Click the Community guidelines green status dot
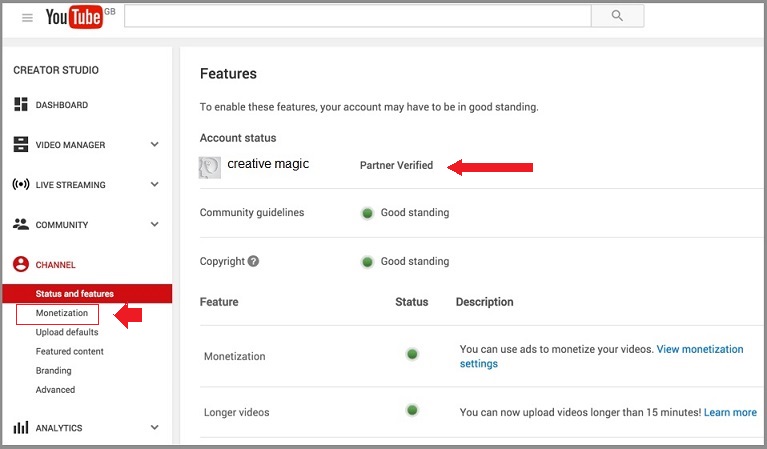 (x=367, y=213)
